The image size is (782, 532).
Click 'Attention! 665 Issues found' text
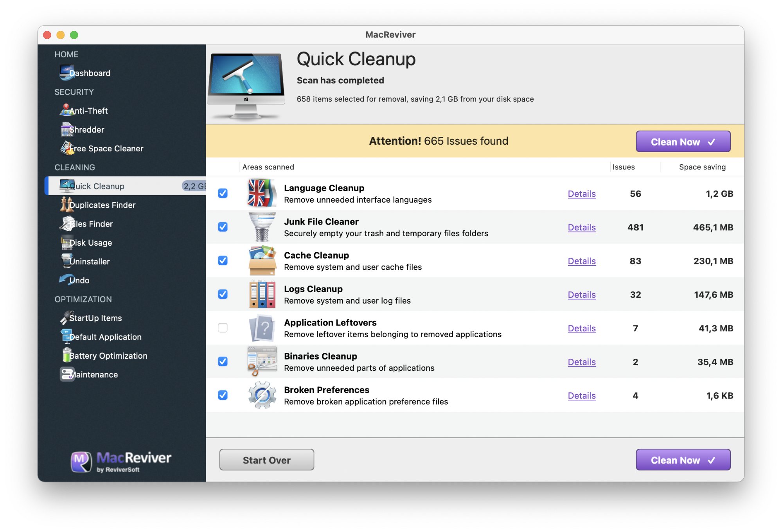[439, 141]
